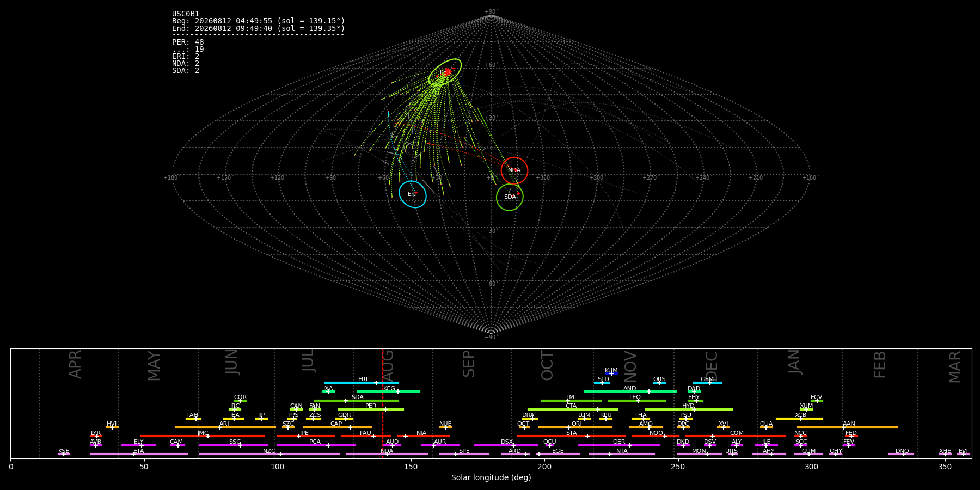Click the PER radiant ellipse
This screenshot has height=490, width=980.
point(445,72)
